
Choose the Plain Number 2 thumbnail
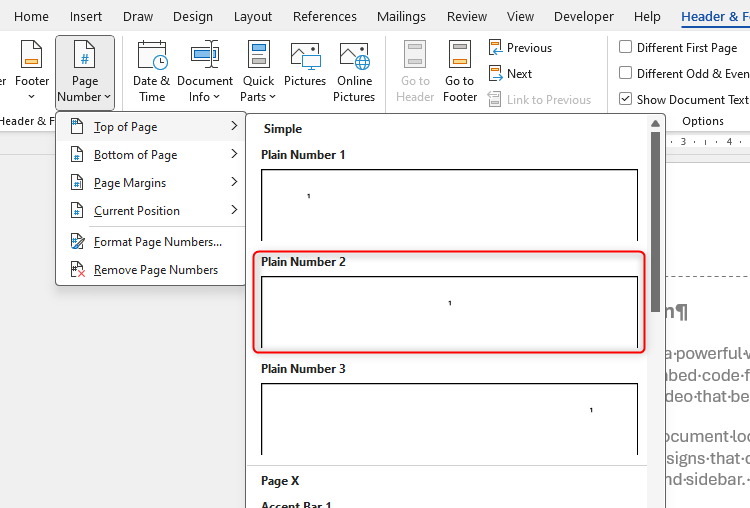[x=449, y=310]
